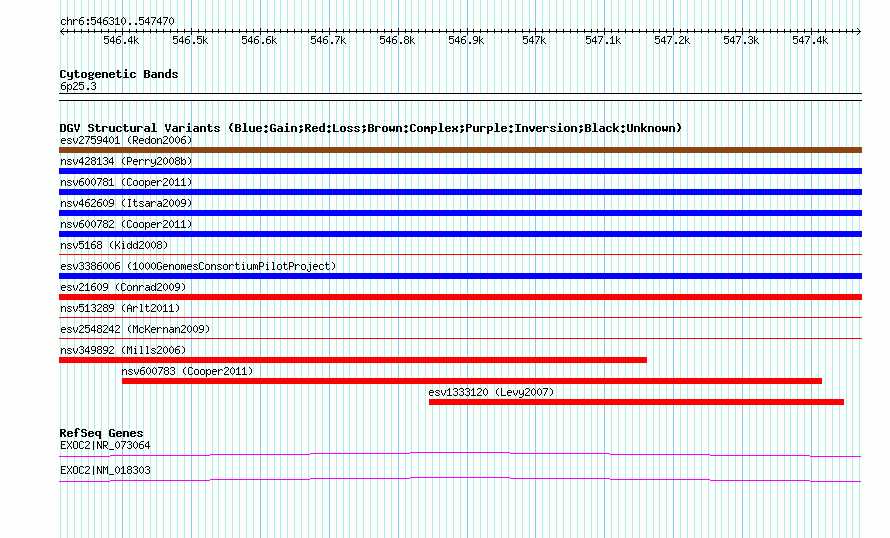The height and width of the screenshot is (538, 890).
Task: Open the nsv462609 (Itsara2009) blue variant bar
Action: [460, 213]
